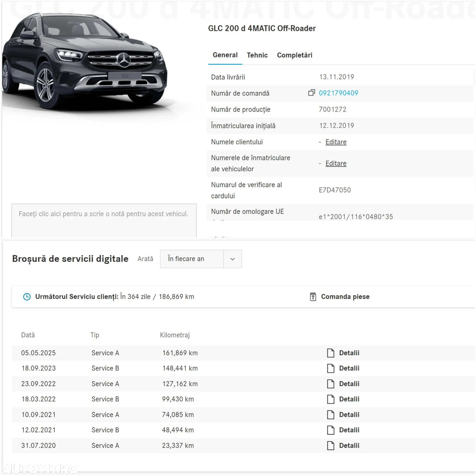Open document icon for 05.05.2025 service

331,353
